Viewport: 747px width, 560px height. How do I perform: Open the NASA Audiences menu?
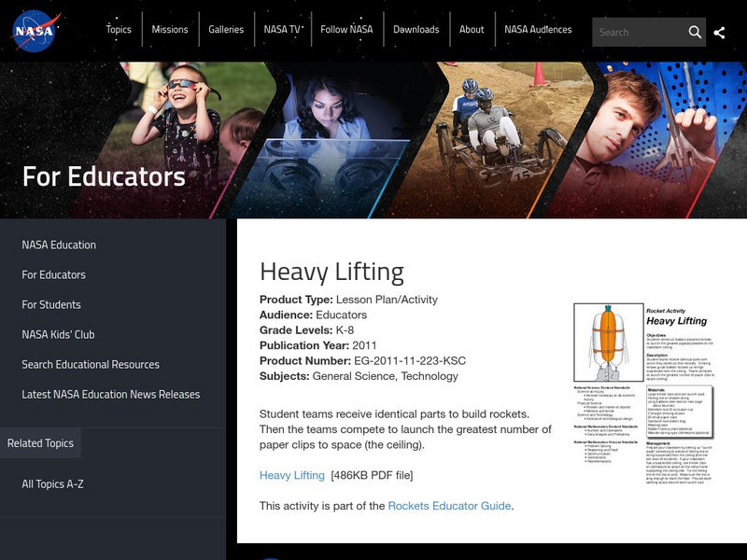point(538,30)
